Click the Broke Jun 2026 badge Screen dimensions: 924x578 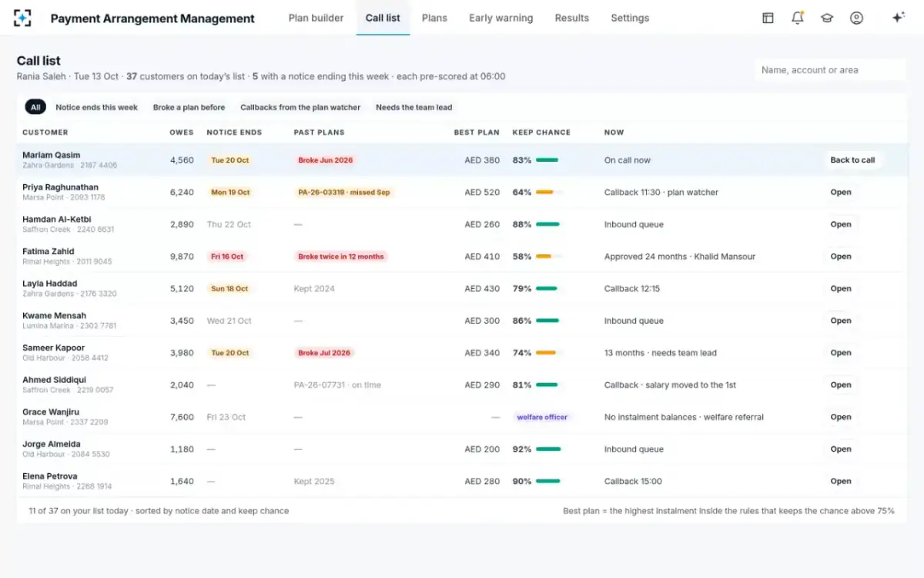click(325, 160)
